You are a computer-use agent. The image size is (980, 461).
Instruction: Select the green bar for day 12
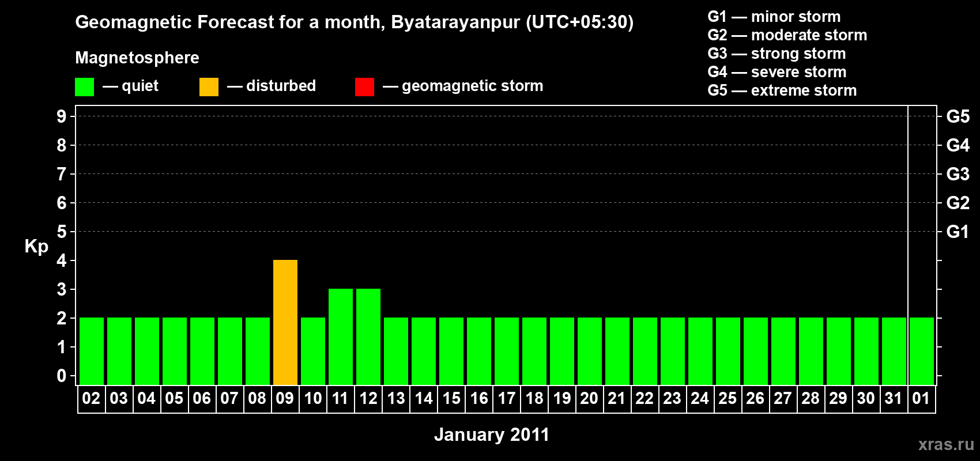[368, 337]
